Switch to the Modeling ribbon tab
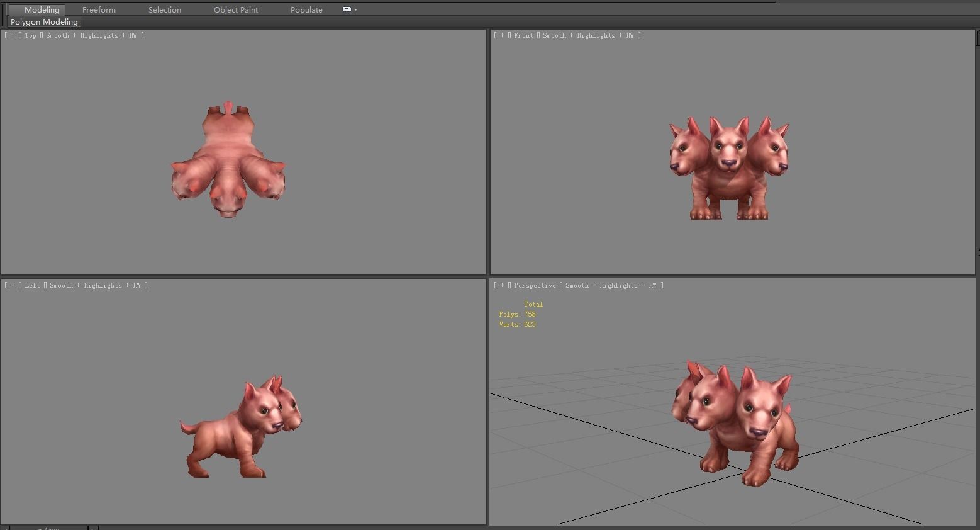 (x=42, y=9)
